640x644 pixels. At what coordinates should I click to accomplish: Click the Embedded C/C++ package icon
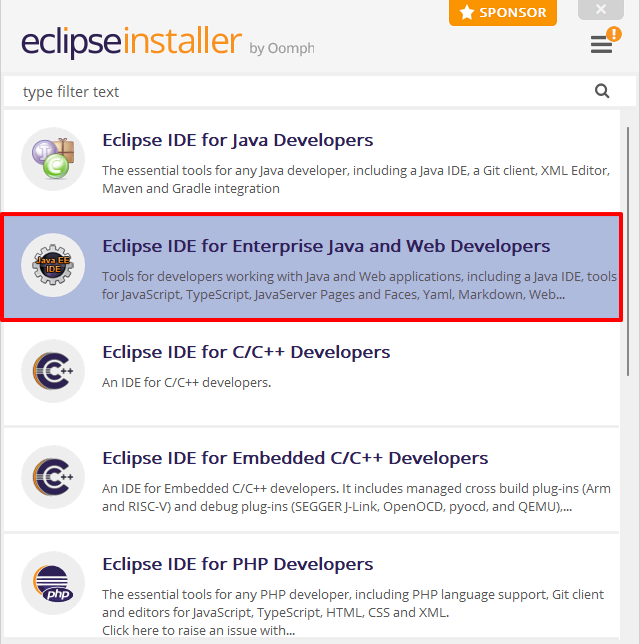pos(53,477)
